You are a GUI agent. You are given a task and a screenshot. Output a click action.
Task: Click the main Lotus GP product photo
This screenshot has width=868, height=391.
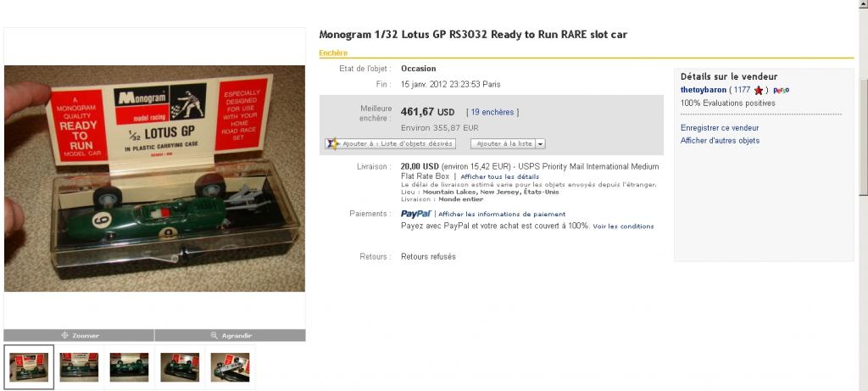[x=154, y=178]
